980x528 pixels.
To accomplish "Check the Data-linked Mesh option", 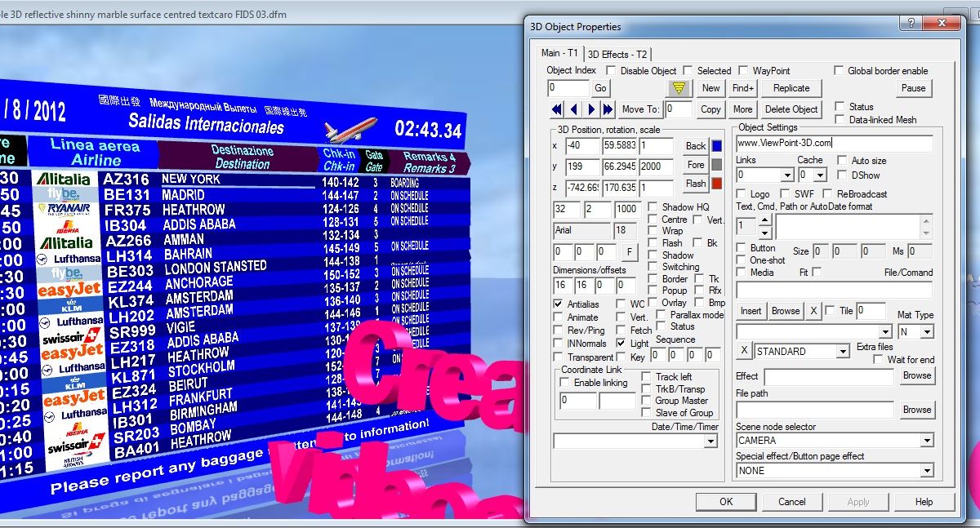I will [840, 120].
